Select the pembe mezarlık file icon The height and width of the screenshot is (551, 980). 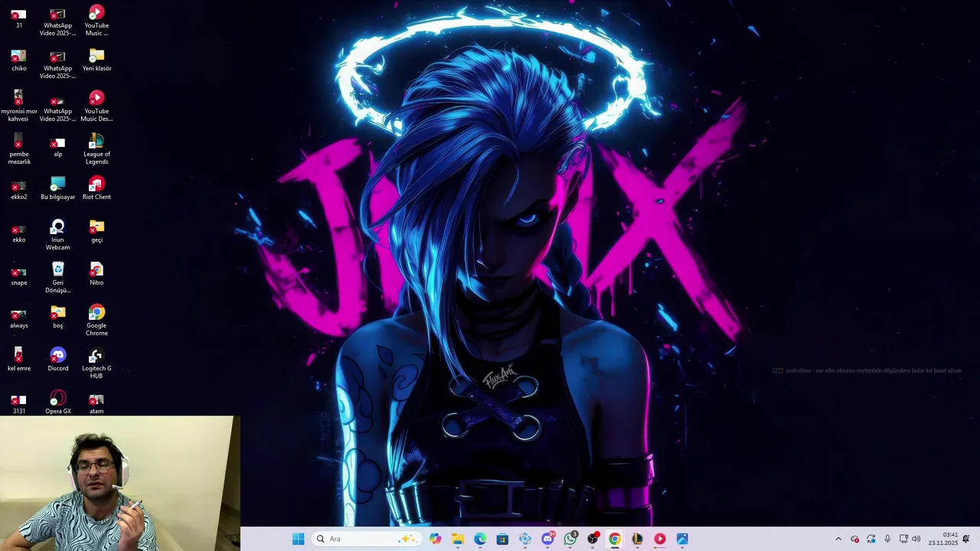(19, 149)
